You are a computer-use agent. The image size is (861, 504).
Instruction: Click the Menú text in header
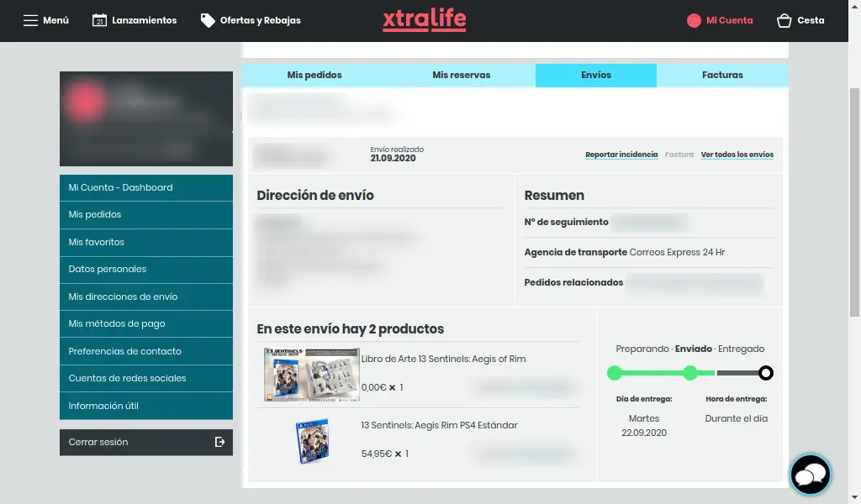point(56,20)
